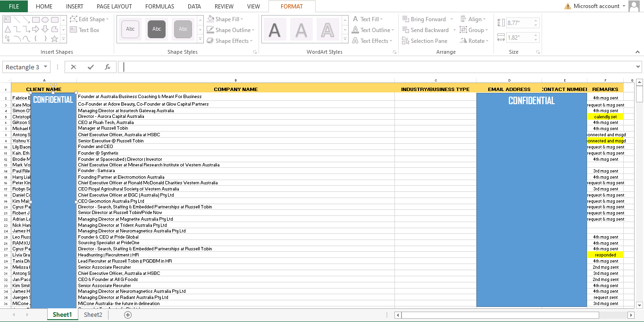Select the Arrow line shape
The height and width of the screenshot is (322, 644).
pos(26,20)
